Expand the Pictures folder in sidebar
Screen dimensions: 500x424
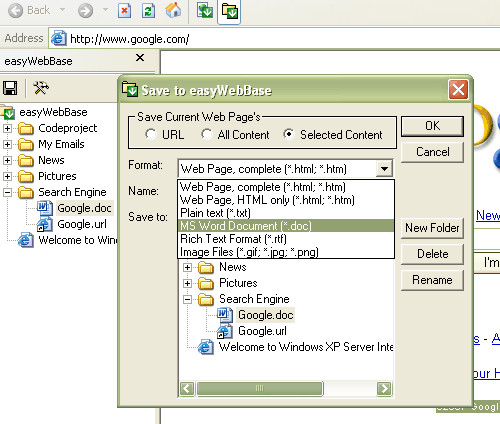(7, 176)
